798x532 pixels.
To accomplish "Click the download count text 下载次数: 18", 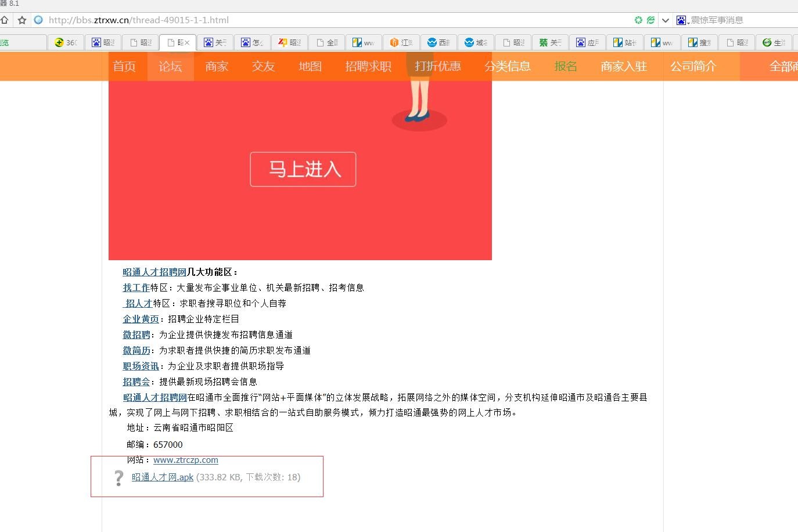I will (x=272, y=477).
